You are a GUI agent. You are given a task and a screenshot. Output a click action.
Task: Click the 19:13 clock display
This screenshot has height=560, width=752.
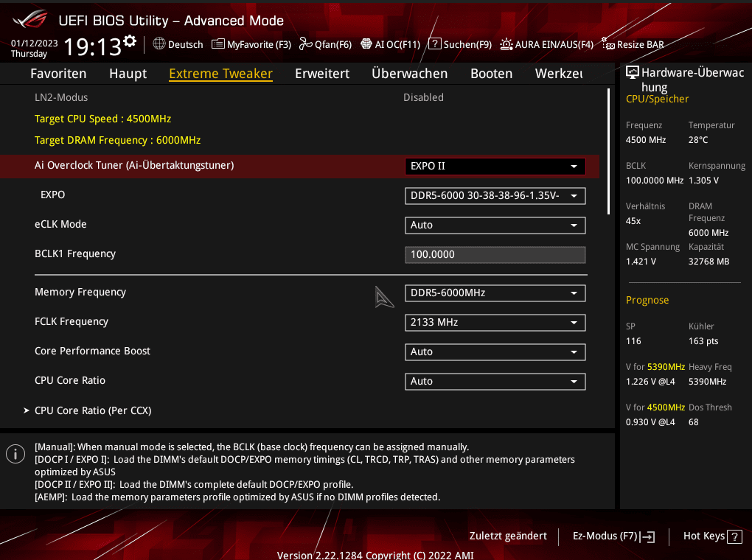click(93, 47)
